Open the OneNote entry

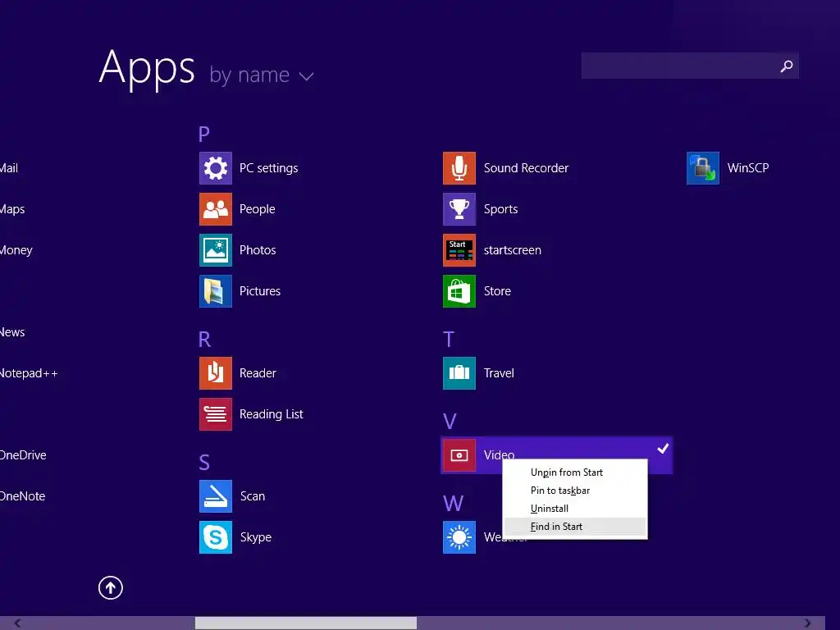pos(22,496)
